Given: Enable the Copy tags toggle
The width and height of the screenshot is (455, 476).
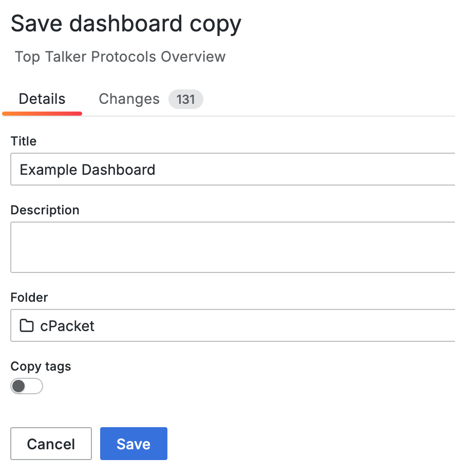Looking at the screenshot, I should point(27,386).
